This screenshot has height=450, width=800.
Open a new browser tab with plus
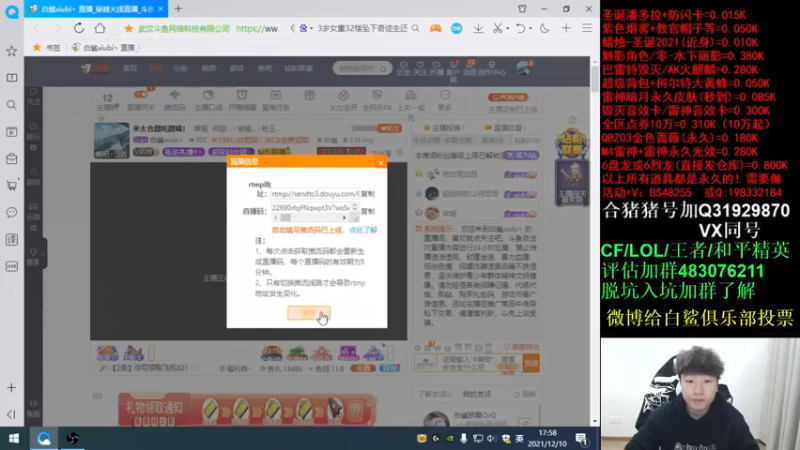coord(179,9)
